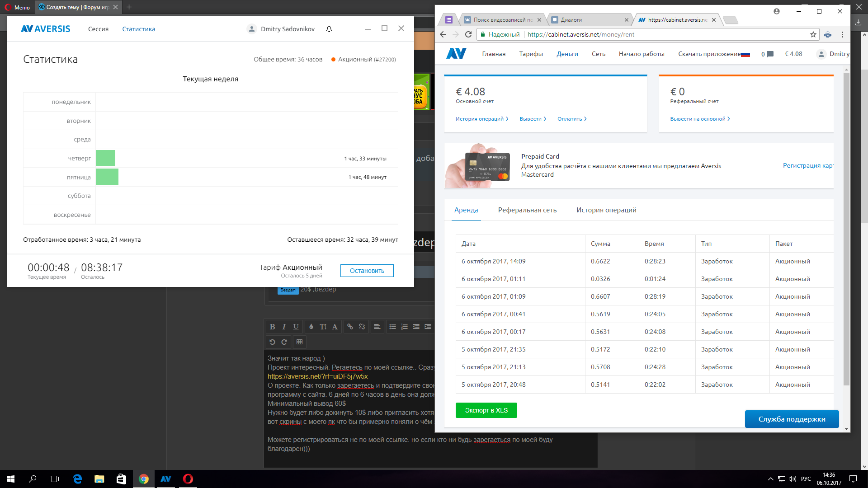Image resolution: width=868 pixels, height=488 pixels.
Task: Toggle bold formatting in forum editor
Action: [272, 327]
